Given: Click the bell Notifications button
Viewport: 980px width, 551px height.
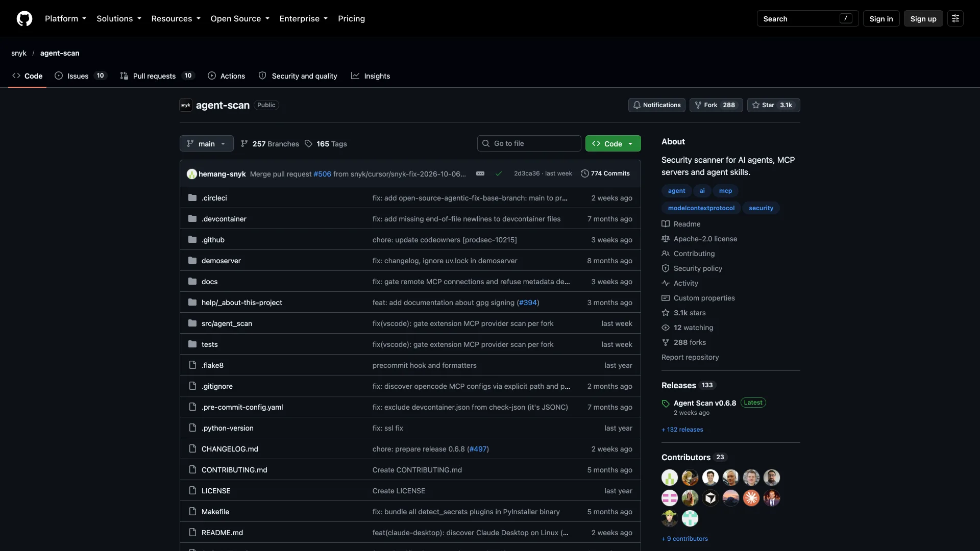Looking at the screenshot, I should click(x=656, y=105).
